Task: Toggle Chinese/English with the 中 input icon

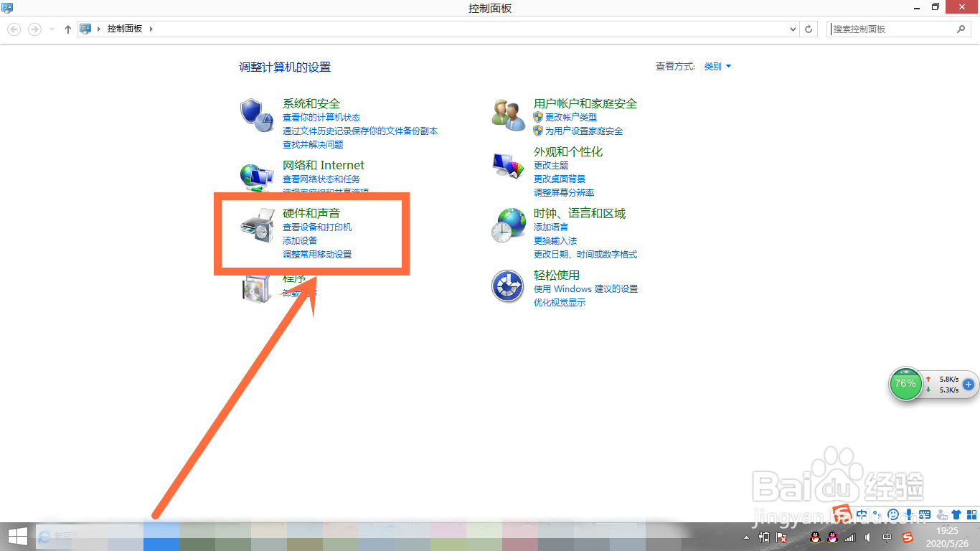Action: click(x=887, y=537)
